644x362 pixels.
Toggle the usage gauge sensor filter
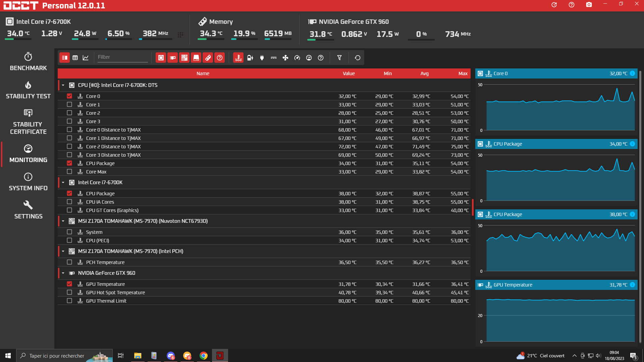coord(309,58)
